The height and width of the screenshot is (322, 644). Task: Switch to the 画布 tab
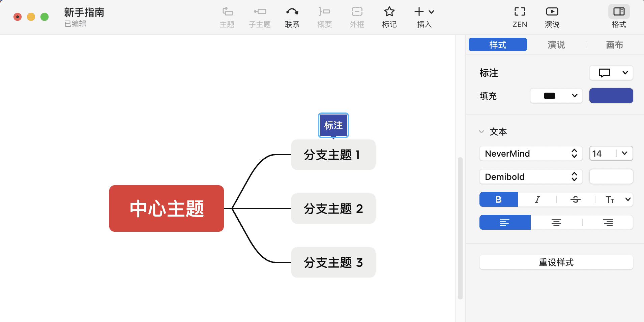click(614, 44)
